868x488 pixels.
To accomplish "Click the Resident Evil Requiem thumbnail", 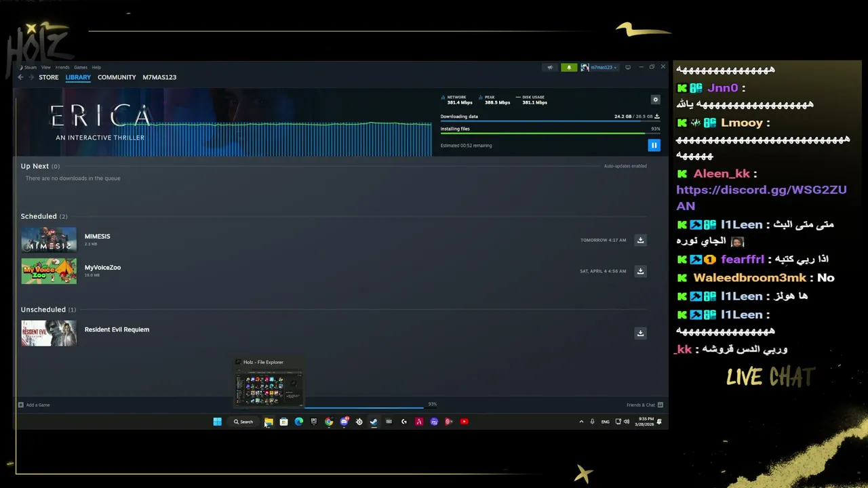I will click(49, 333).
